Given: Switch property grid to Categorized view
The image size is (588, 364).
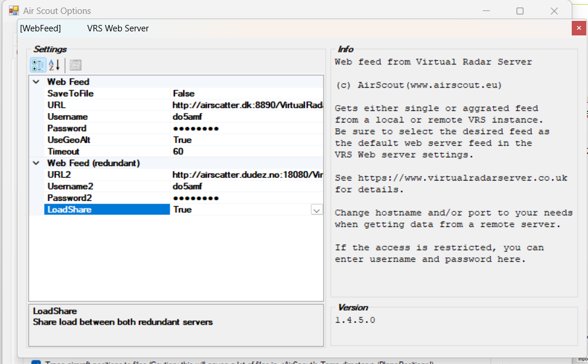Looking at the screenshot, I should (x=38, y=65).
